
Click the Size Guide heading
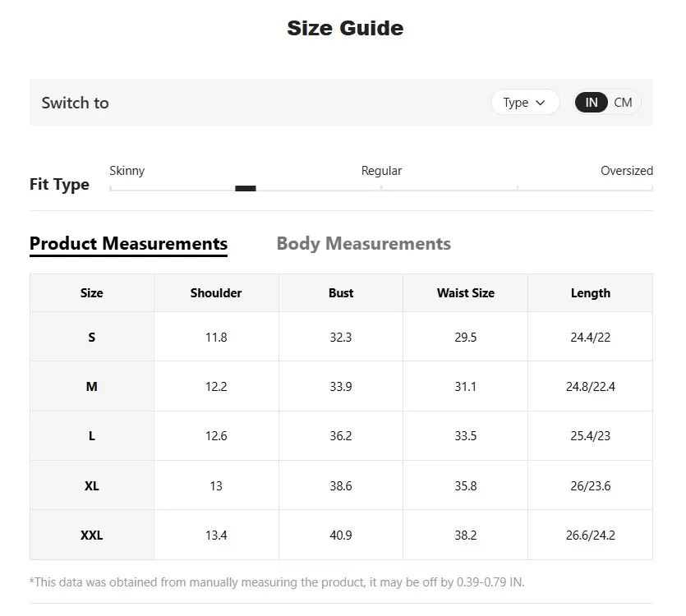345,28
